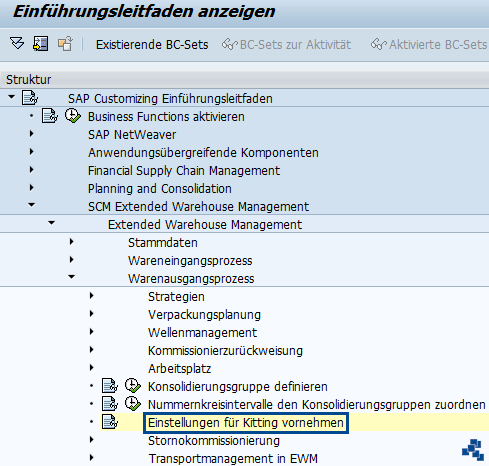Screen dimensions: 489x466
Task: Select Transportmanagement in EWM label
Action: tap(233, 459)
